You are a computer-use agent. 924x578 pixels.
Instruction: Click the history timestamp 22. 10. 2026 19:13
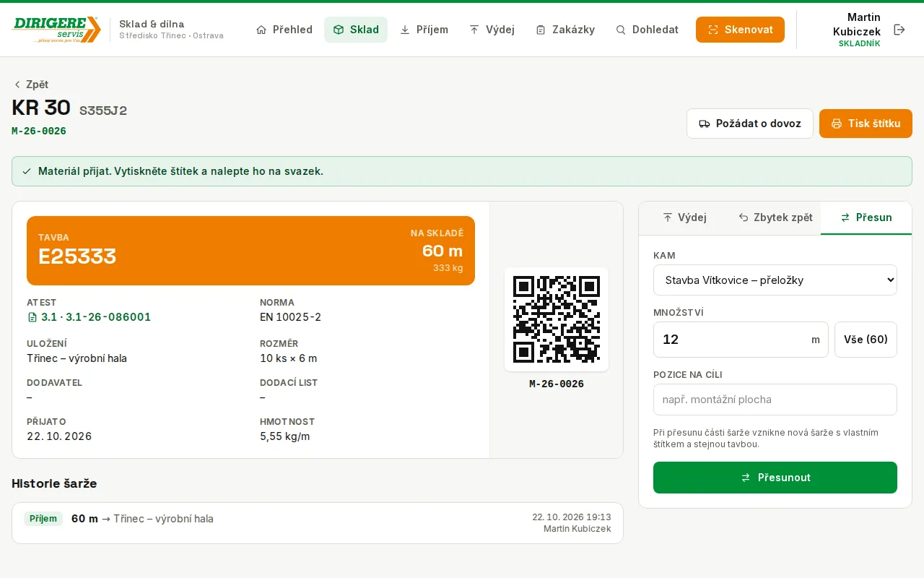572,517
